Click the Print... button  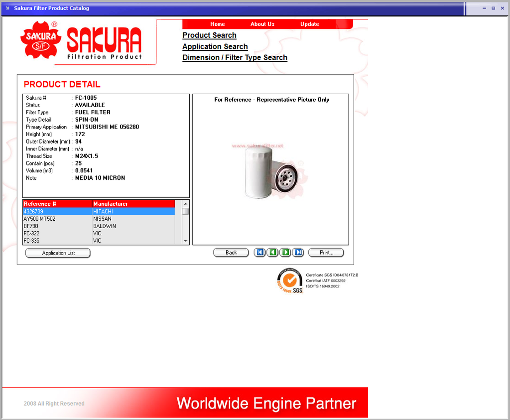[x=326, y=253]
